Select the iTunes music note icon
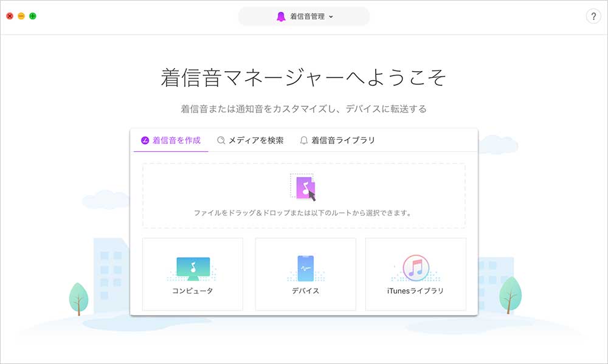Image resolution: width=608 pixels, height=364 pixels. [x=416, y=268]
